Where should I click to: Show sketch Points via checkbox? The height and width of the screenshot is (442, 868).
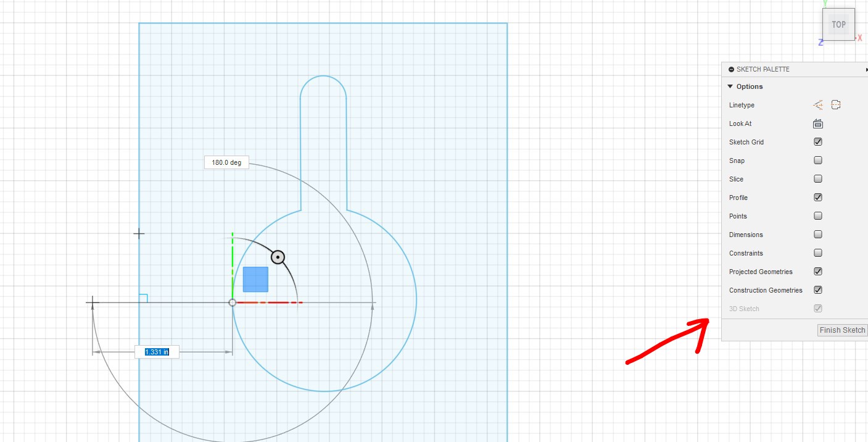click(x=818, y=216)
